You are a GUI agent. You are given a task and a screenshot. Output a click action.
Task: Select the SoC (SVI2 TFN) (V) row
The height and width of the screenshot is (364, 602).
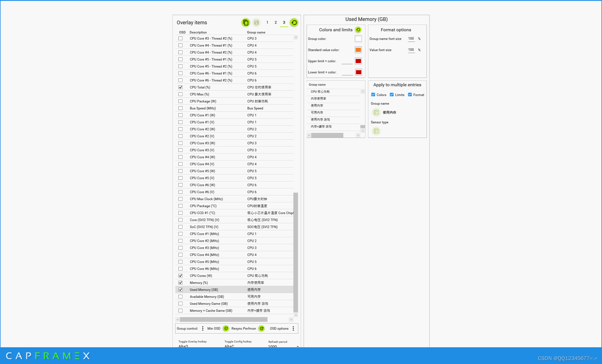(x=234, y=227)
